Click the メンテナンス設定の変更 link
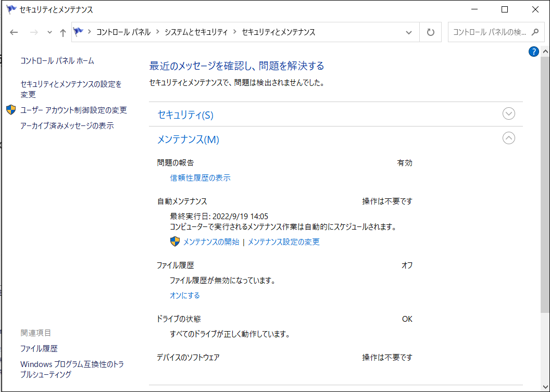The width and height of the screenshot is (550, 392). pyautogui.click(x=283, y=242)
